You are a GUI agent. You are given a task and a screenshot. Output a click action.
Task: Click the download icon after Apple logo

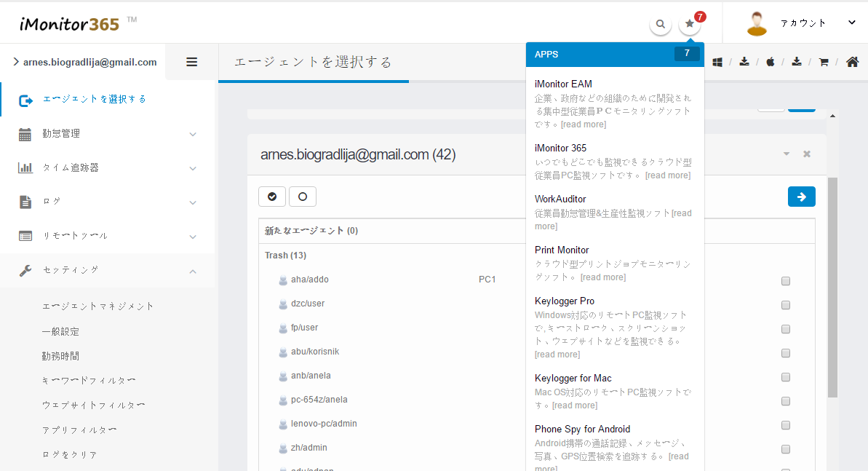point(797,61)
